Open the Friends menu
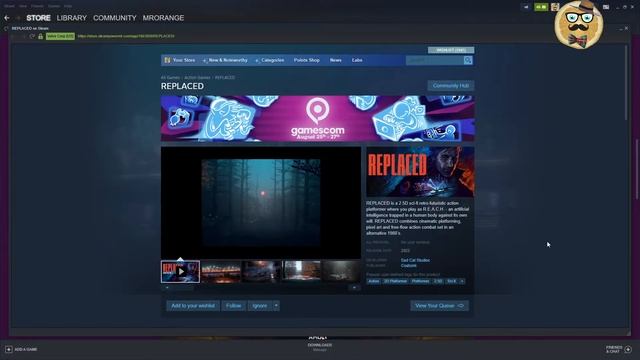The height and width of the screenshot is (360, 640). click(37, 6)
